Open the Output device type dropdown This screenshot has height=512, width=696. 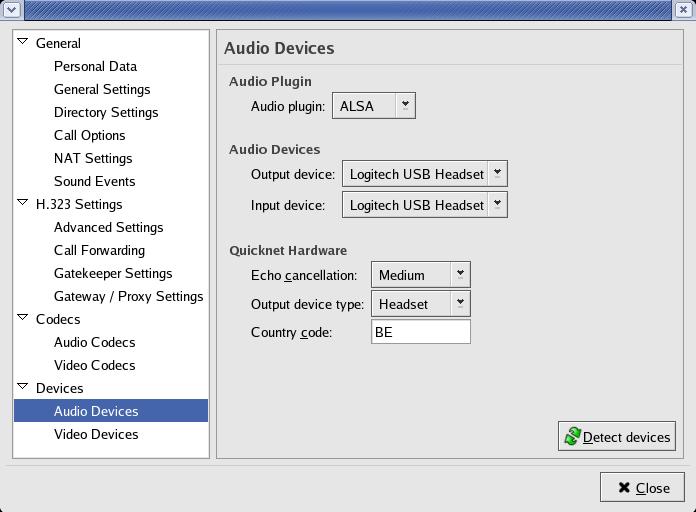point(420,304)
